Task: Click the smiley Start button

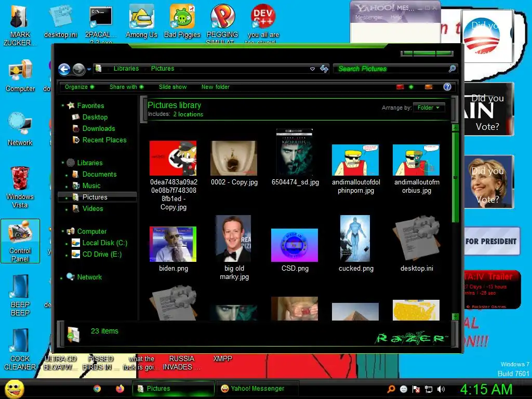Action: click(14, 389)
